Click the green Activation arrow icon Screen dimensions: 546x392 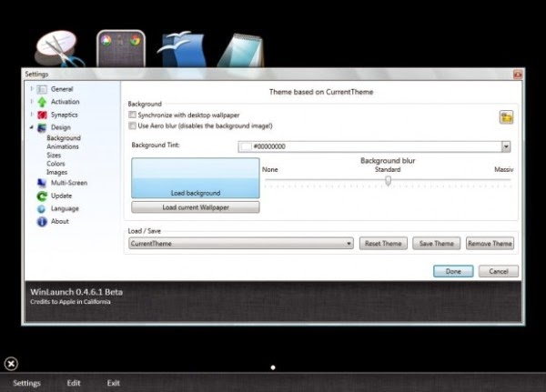pos(42,102)
